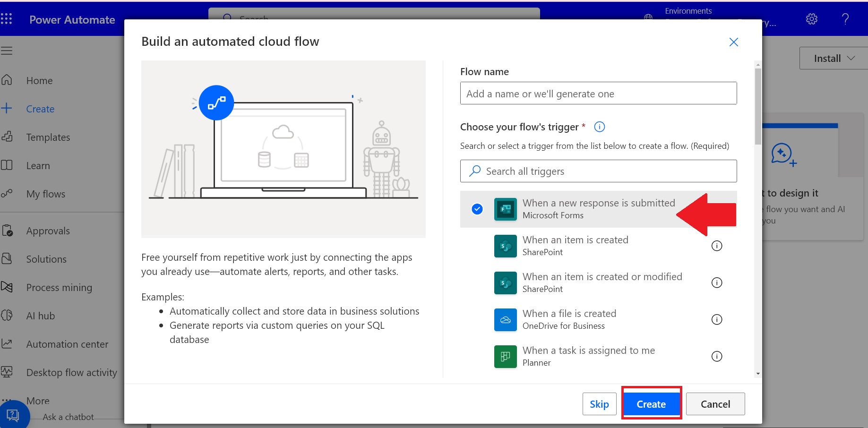
Task: Open the Ask a chatbot icon
Action: (13, 415)
